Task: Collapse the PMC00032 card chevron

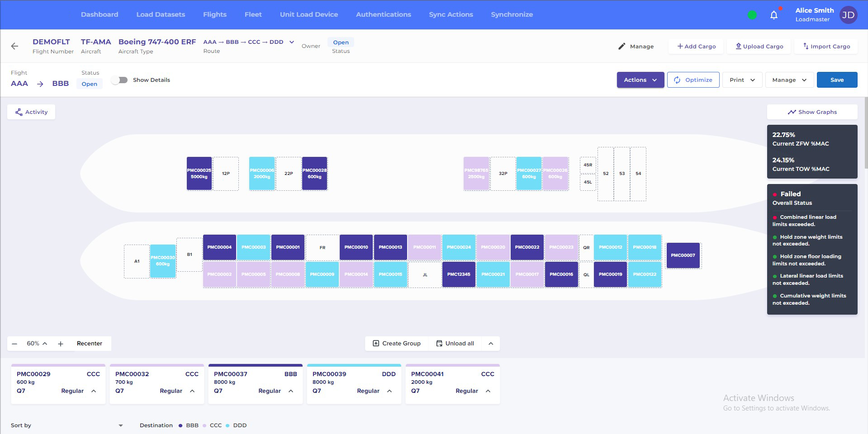Action: (192, 391)
